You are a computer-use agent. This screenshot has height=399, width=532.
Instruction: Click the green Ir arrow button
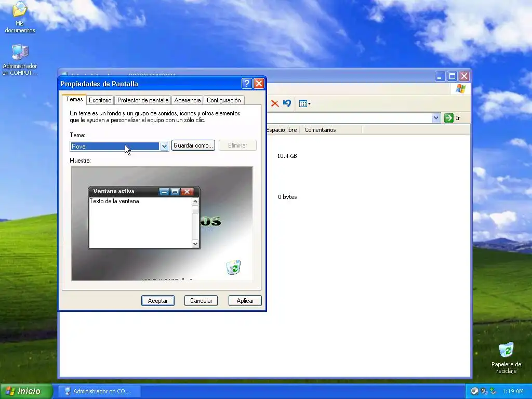pos(448,118)
